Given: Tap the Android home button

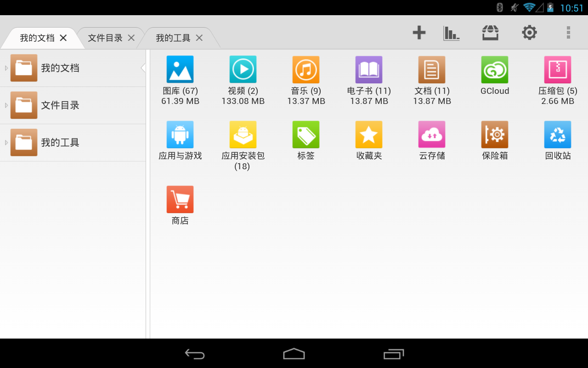Looking at the screenshot, I should click(x=294, y=354).
